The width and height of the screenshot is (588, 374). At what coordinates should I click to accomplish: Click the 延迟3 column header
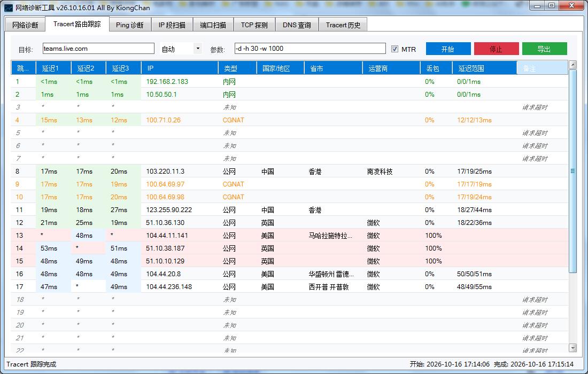[123, 68]
